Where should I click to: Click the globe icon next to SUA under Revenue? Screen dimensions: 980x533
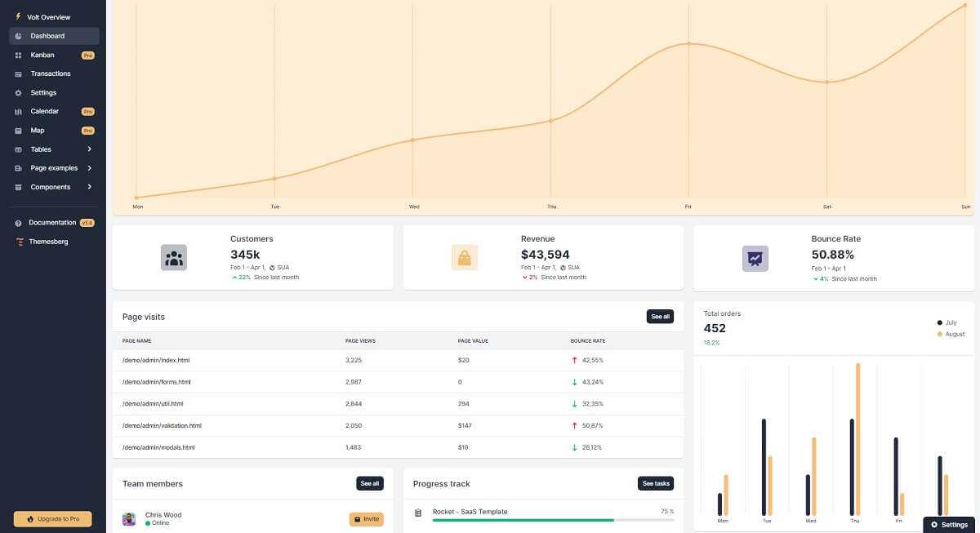tap(563, 267)
